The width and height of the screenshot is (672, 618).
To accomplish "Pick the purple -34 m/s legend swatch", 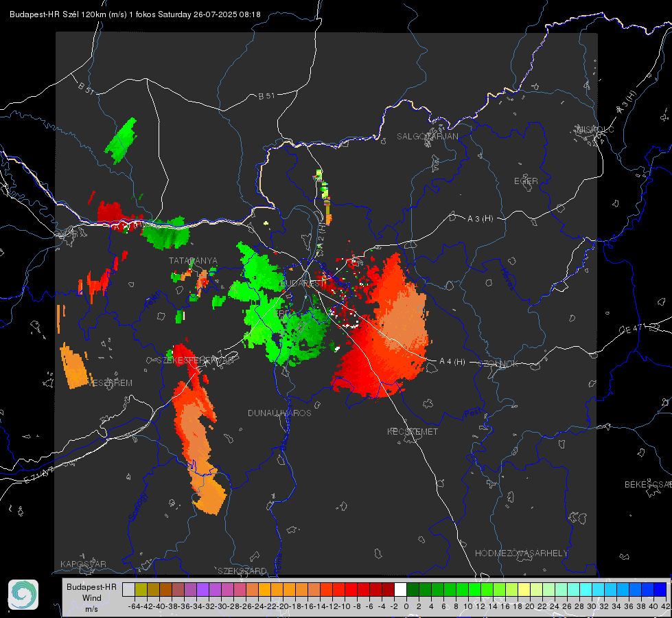I will [202, 589].
